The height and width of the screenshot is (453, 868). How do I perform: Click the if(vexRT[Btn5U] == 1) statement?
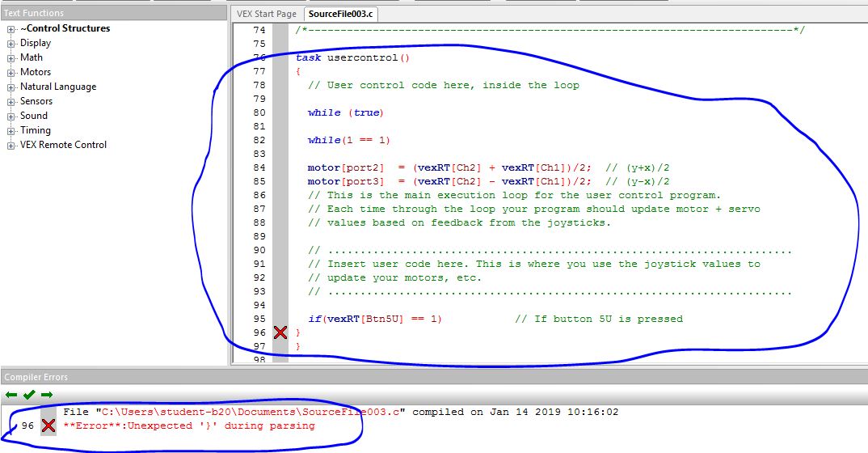pos(375,319)
